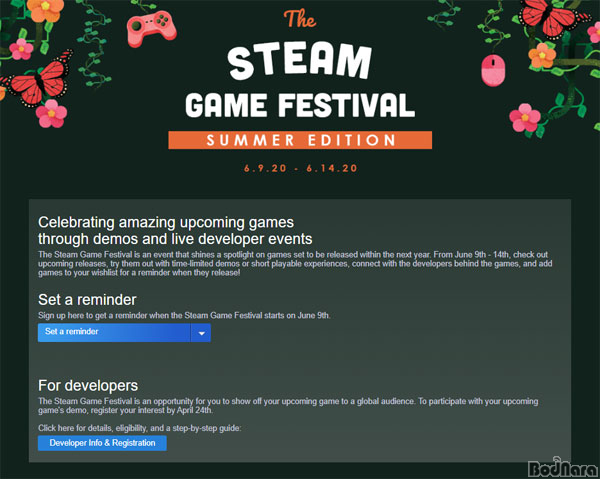Click the Set a reminder button

tap(114, 333)
